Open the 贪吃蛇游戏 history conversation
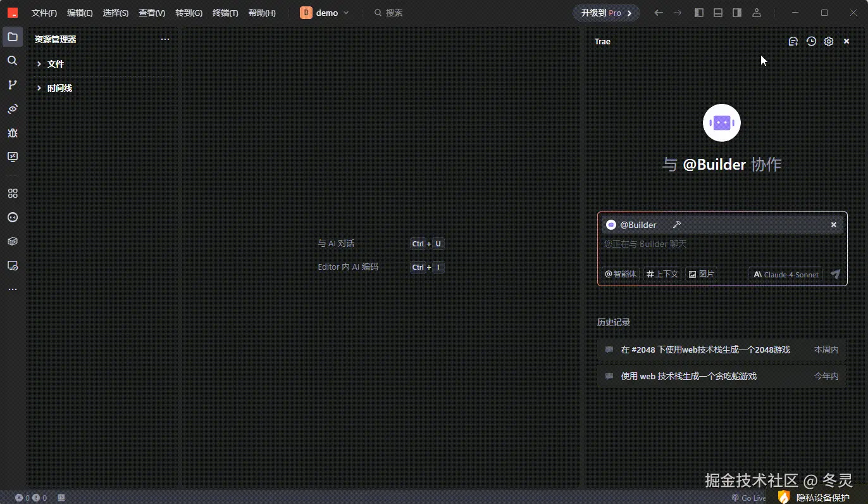868x504 pixels. (x=722, y=376)
